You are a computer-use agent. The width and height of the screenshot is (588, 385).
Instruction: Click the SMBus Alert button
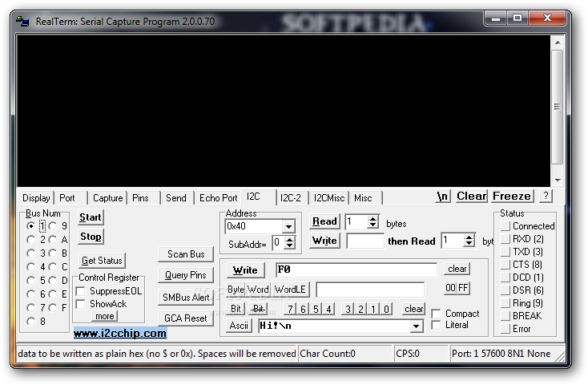coord(186,298)
